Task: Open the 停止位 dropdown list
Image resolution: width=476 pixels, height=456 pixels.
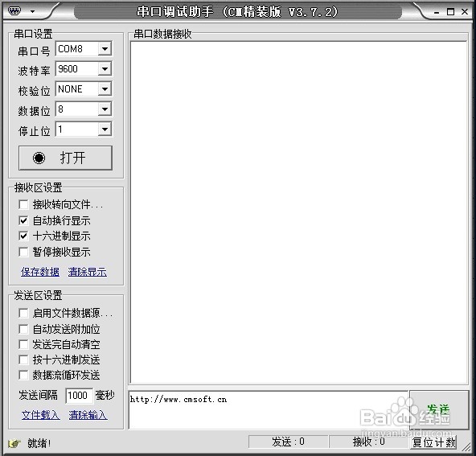Action: pos(105,129)
